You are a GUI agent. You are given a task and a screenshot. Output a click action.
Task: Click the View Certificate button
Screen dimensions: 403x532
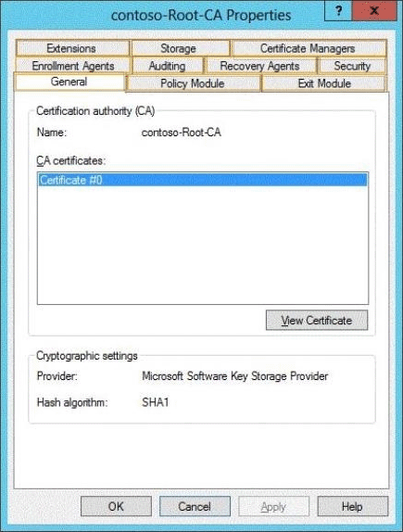tap(317, 320)
